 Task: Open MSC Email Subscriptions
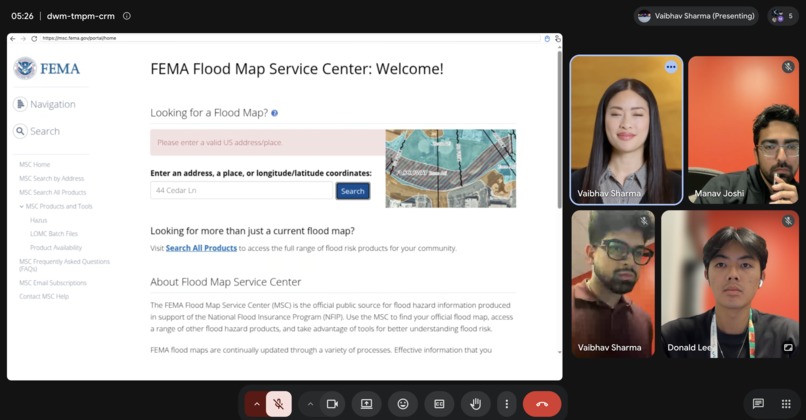pos(53,283)
